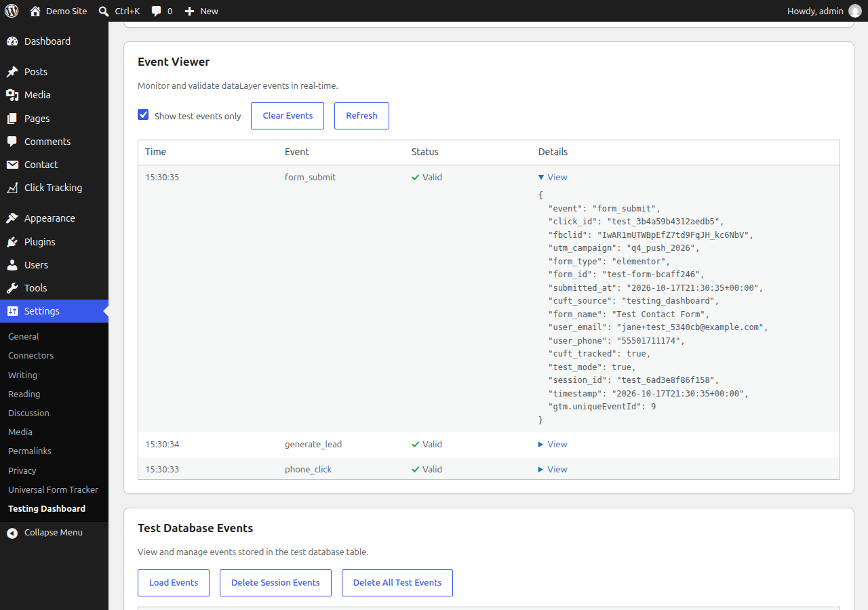Uncheck Show test events only
This screenshot has height=610, width=868.
pyautogui.click(x=143, y=115)
